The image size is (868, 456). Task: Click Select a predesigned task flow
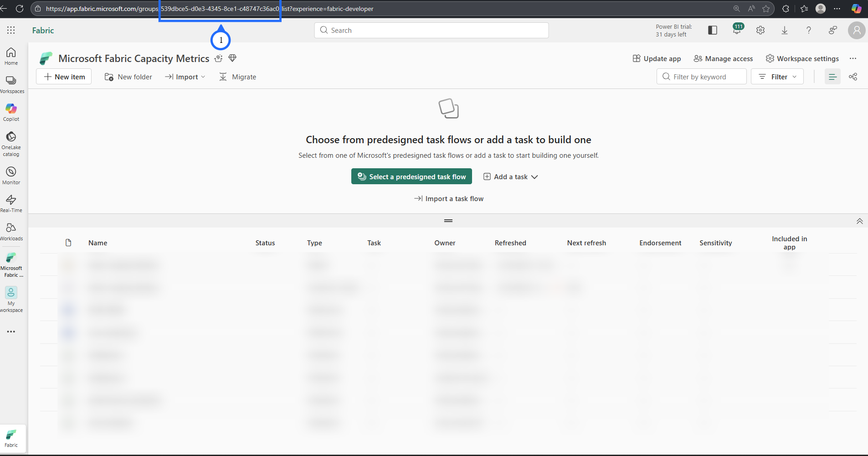pos(411,177)
